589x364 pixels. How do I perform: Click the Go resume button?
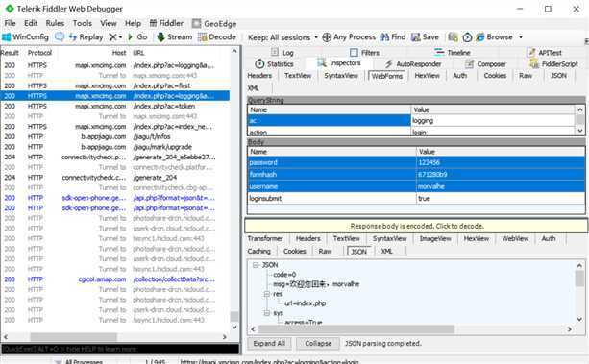[x=137, y=36]
